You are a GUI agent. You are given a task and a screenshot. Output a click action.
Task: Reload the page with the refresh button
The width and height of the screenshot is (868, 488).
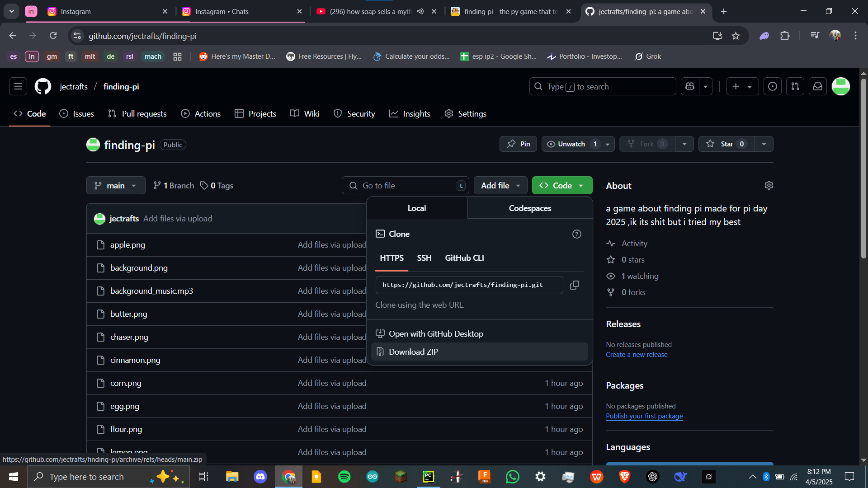[x=53, y=36]
